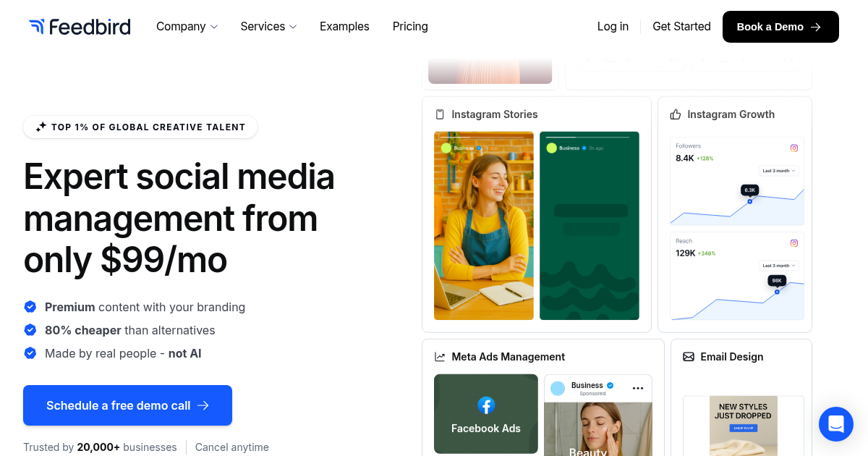Open the Followers Last 3 month dropdown
The width and height of the screenshot is (868, 456).
779,171
